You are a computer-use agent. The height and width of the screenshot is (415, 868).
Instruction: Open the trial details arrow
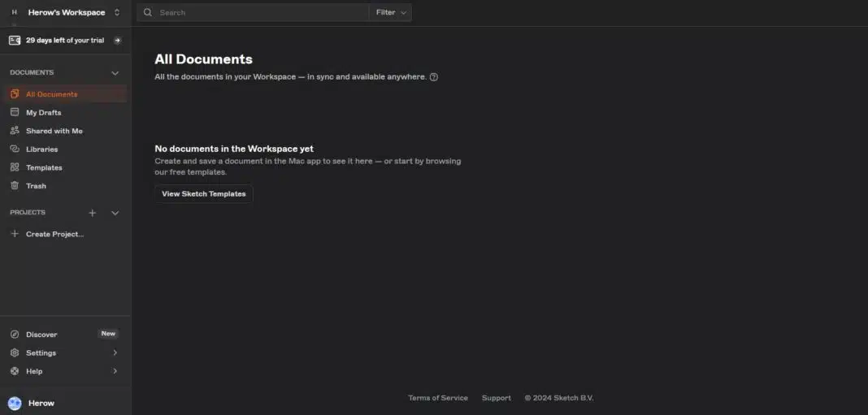click(118, 40)
